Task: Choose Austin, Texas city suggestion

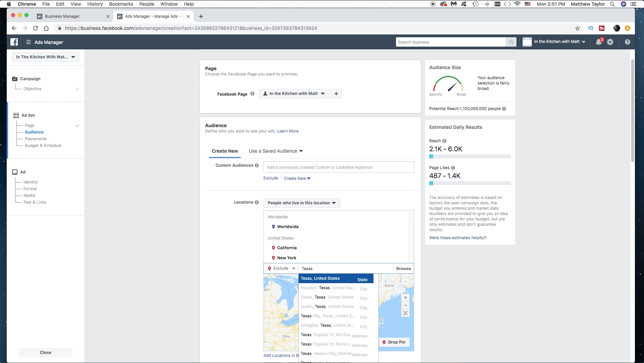Action: pyautogui.click(x=336, y=307)
